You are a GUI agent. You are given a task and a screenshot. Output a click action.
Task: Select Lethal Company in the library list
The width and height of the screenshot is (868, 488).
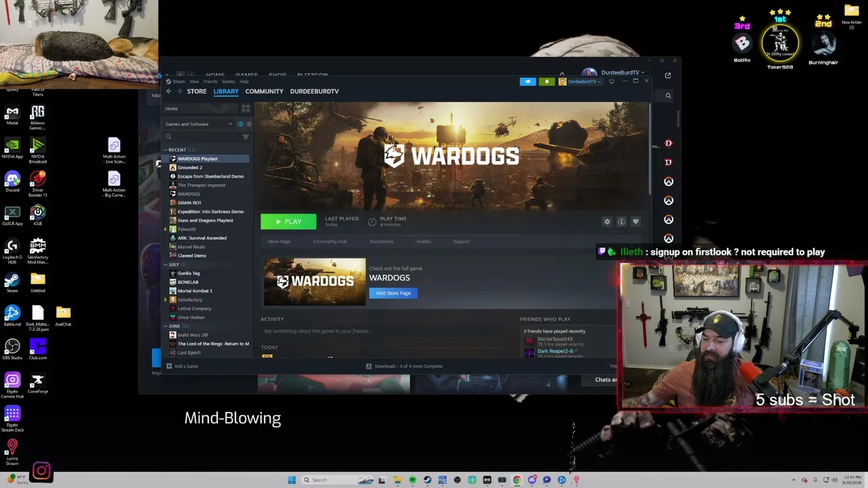pyautogui.click(x=207, y=308)
